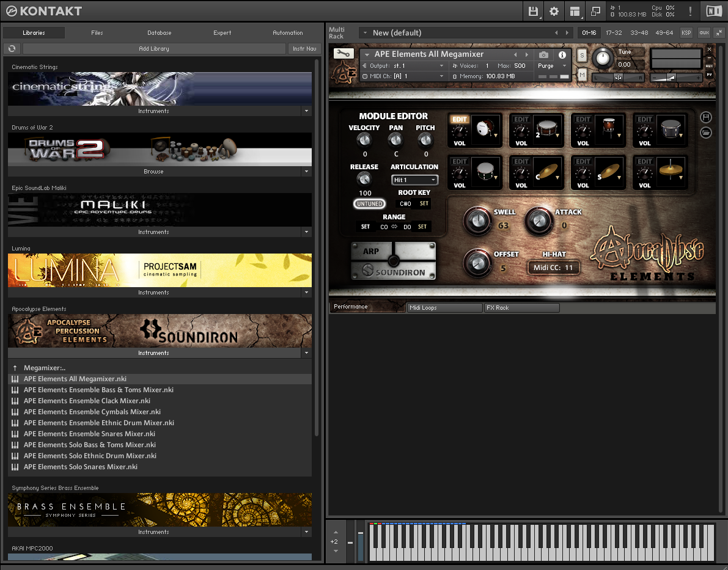This screenshot has height=570, width=728.
Task: Open Kontakt options gear icon
Action: pos(554,11)
